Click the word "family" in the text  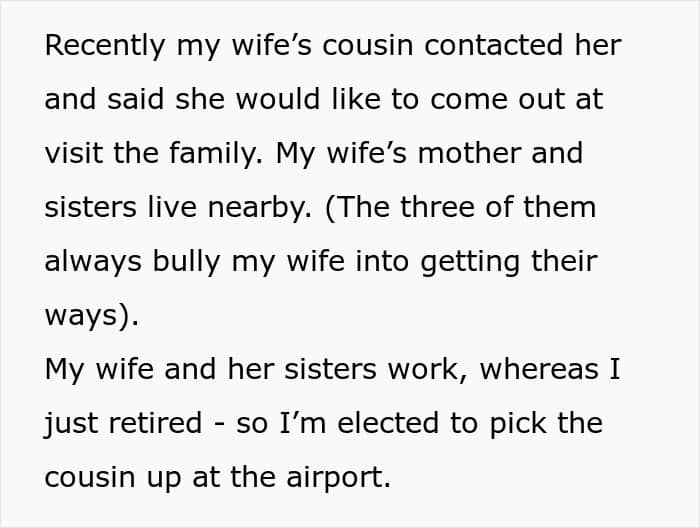click(x=212, y=154)
